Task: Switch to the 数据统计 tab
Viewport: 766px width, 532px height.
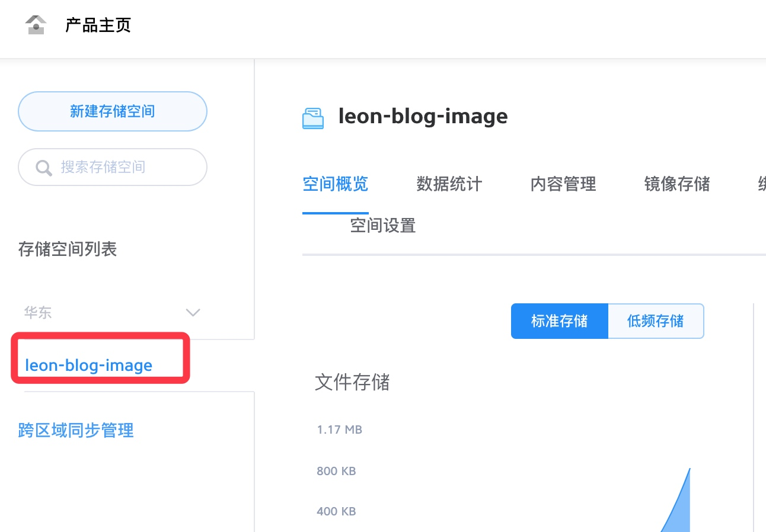Action: pos(449,184)
